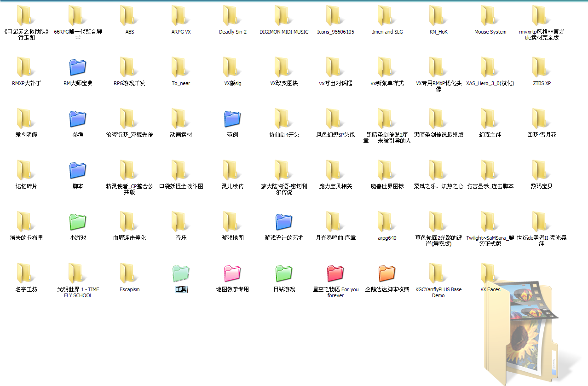The width and height of the screenshot is (588, 386).
Task: Open the blue 游戏设计的艺术 folder
Action: pos(284,222)
